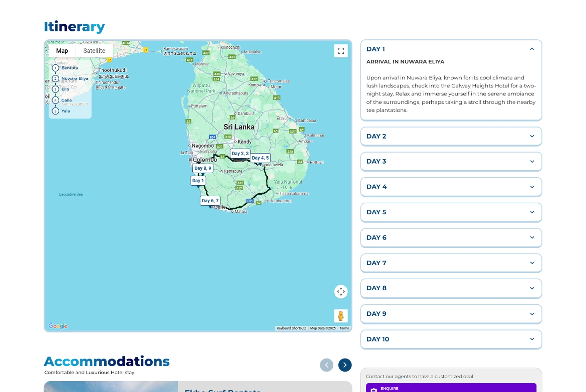Open the map Terms link
Image resolution: width=586 pixels, height=392 pixels.
(x=344, y=328)
